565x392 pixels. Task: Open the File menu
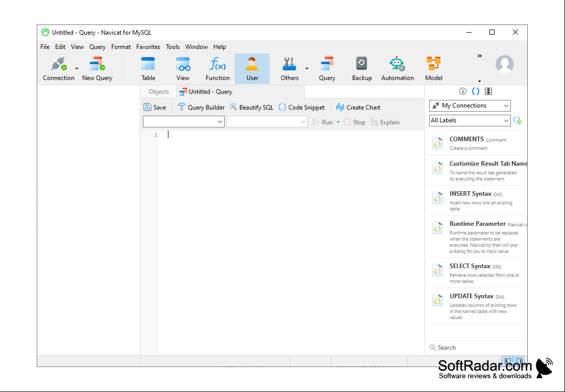click(x=45, y=47)
